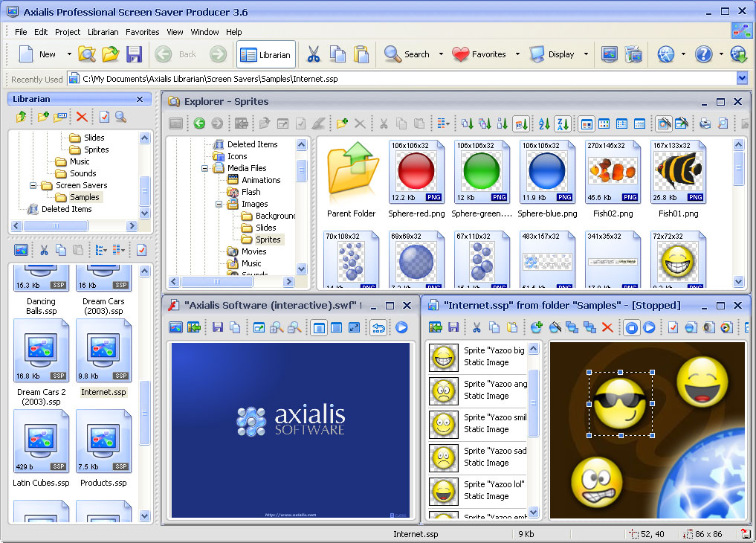Click the Save icon in Internet.ssp toolbar
756x543 pixels.
click(x=453, y=328)
